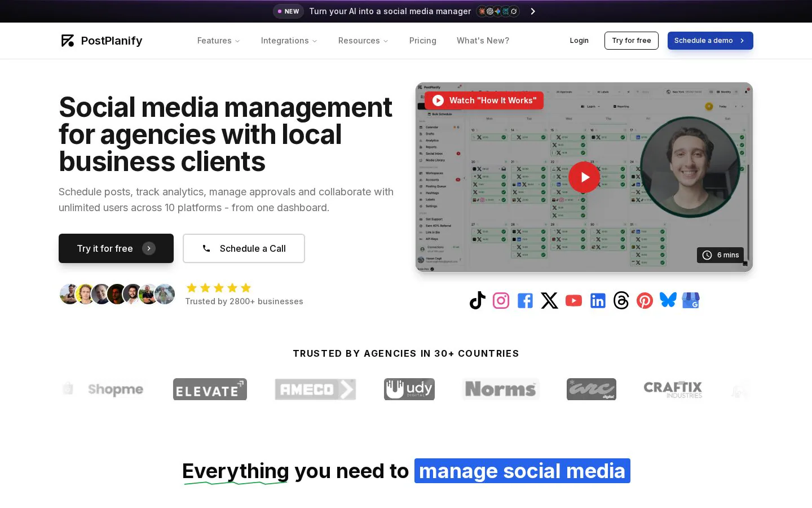Image resolution: width=812 pixels, height=508 pixels.
Task: Play the How It Works video
Action: 584,177
